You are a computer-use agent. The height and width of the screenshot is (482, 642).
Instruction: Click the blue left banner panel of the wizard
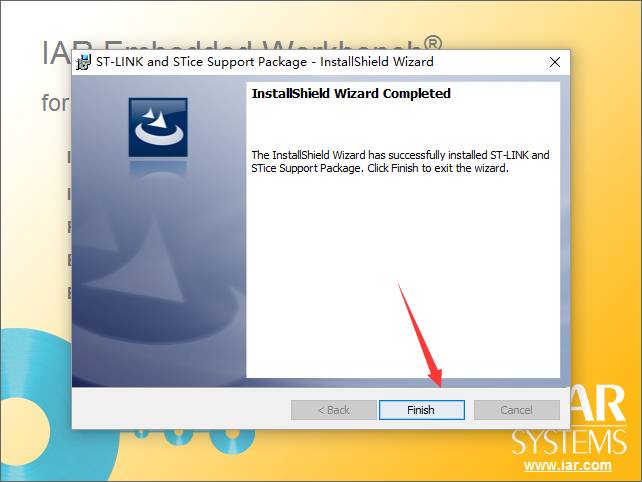pyautogui.click(x=159, y=231)
